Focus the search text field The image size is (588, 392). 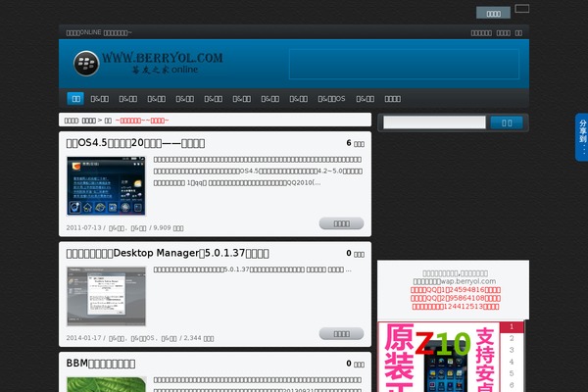[434, 122]
